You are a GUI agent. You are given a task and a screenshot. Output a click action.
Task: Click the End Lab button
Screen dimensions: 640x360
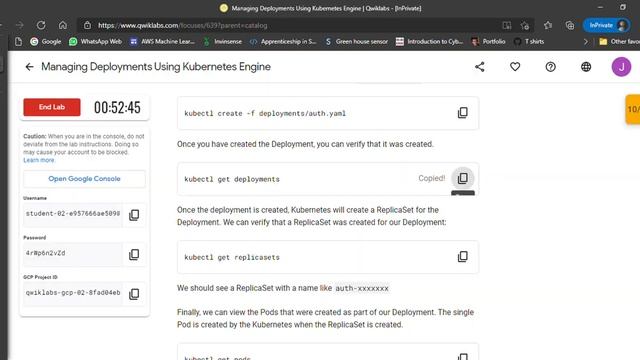click(52, 107)
